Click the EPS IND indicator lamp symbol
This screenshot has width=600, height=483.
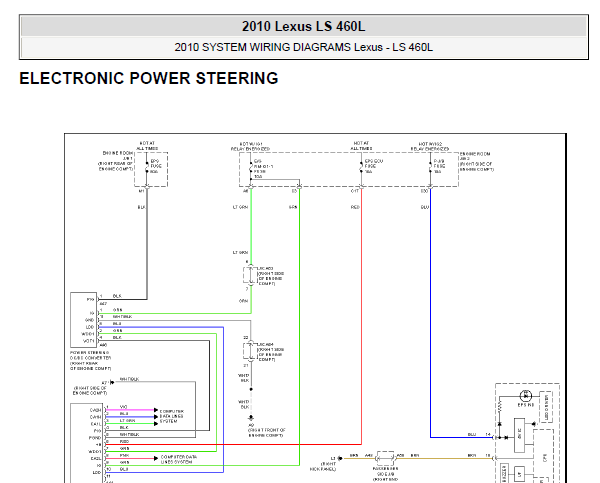click(526, 395)
